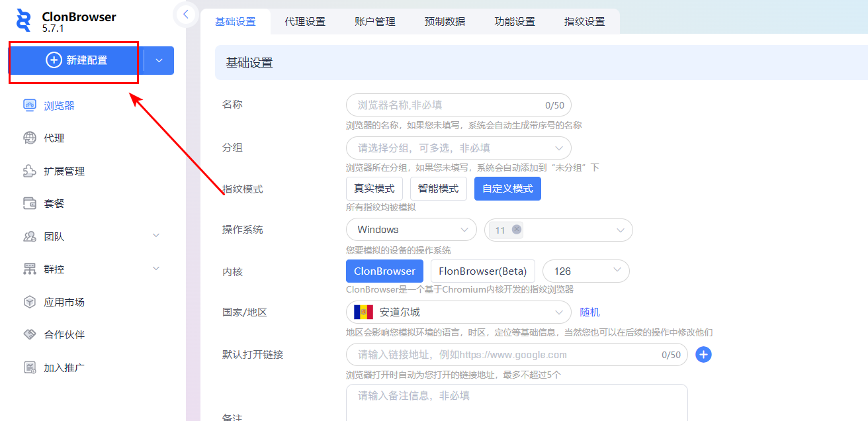Click the Andorra flag icon

(x=363, y=312)
